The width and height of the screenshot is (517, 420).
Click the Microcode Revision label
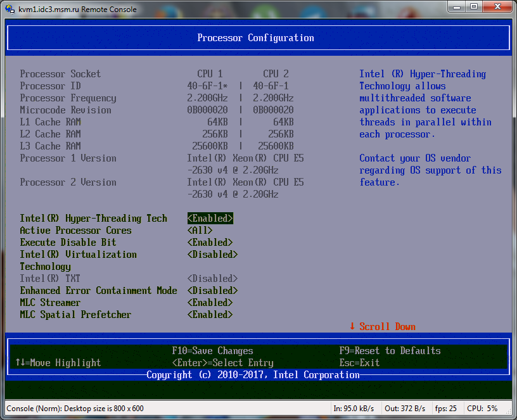click(x=65, y=110)
